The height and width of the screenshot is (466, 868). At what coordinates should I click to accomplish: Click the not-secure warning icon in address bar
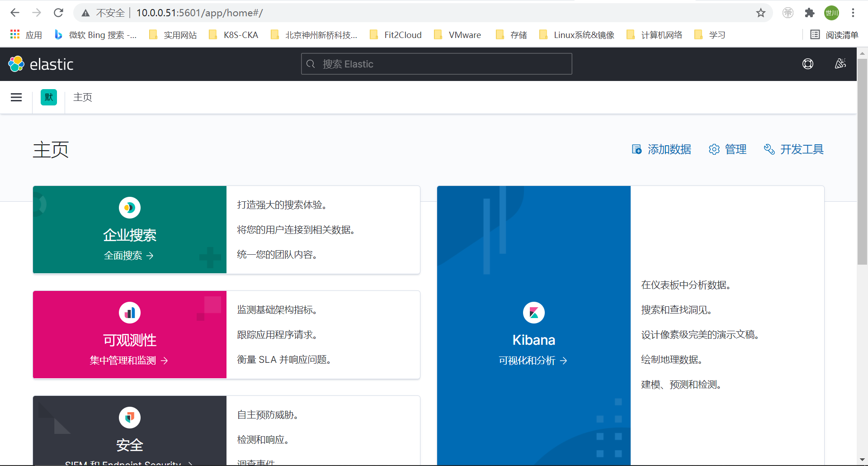tap(85, 13)
